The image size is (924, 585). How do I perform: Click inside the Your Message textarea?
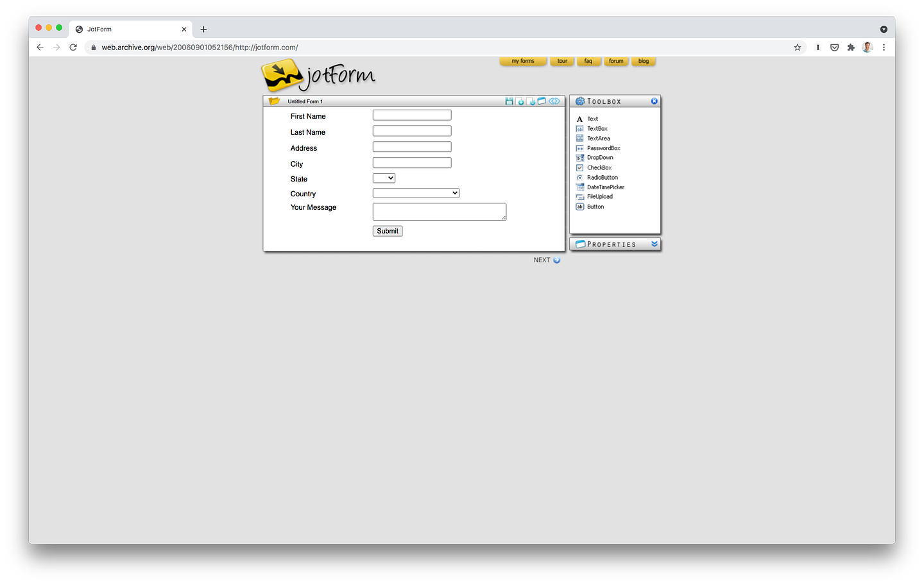coord(440,212)
